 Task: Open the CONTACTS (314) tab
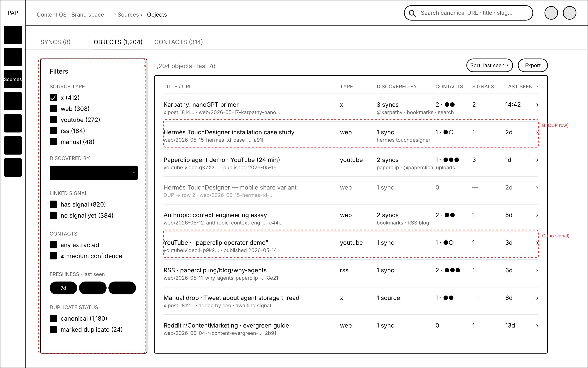(179, 42)
